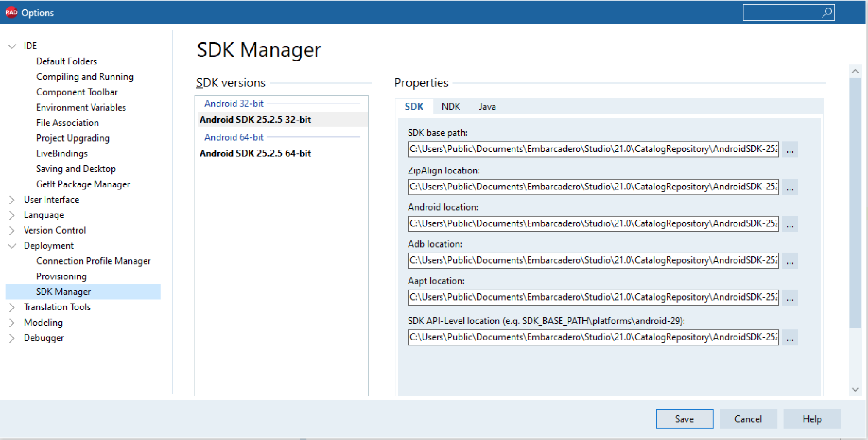
Task: Expand the Debugger section
Action: click(x=12, y=338)
